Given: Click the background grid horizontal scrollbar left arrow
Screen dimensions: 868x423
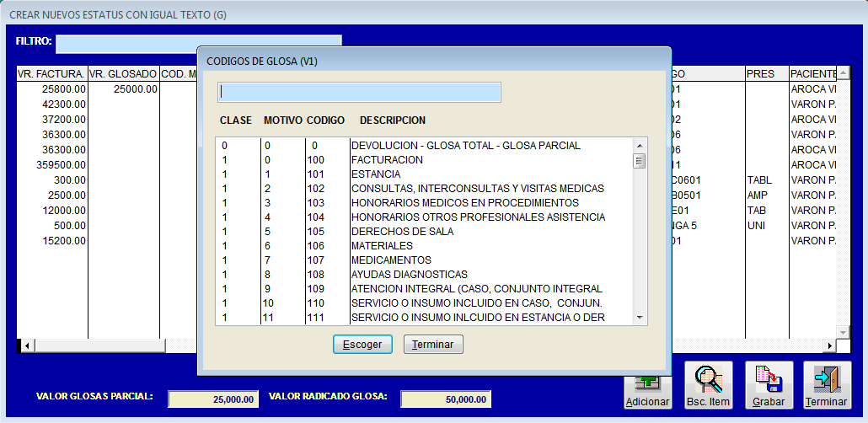Looking at the screenshot, I should 27,345.
